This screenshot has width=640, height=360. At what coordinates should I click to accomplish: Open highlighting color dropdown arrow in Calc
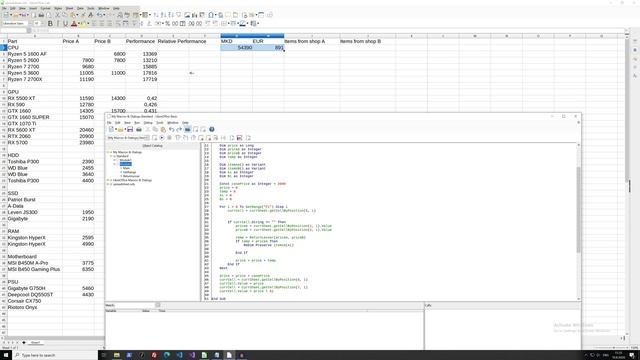(x=88, y=23)
